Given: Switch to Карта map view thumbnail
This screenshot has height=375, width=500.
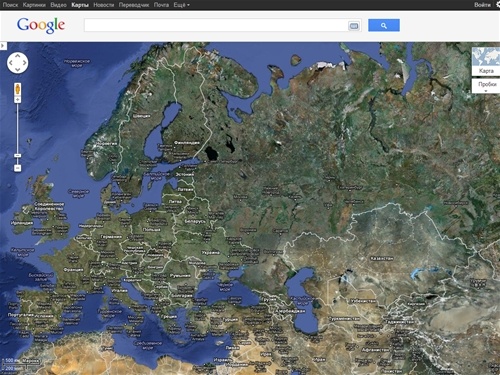Looking at the screenshot, I should [486, 62].
